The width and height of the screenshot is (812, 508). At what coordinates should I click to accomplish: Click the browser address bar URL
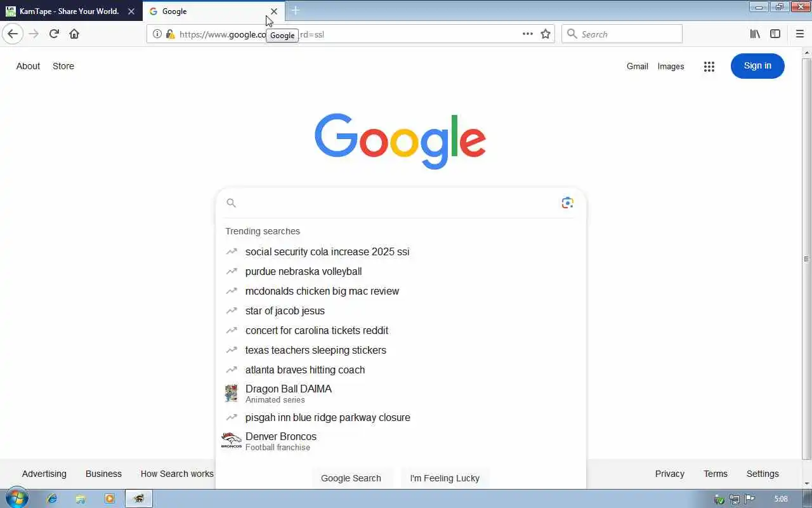pyautogui.click(x=349, y=34)
